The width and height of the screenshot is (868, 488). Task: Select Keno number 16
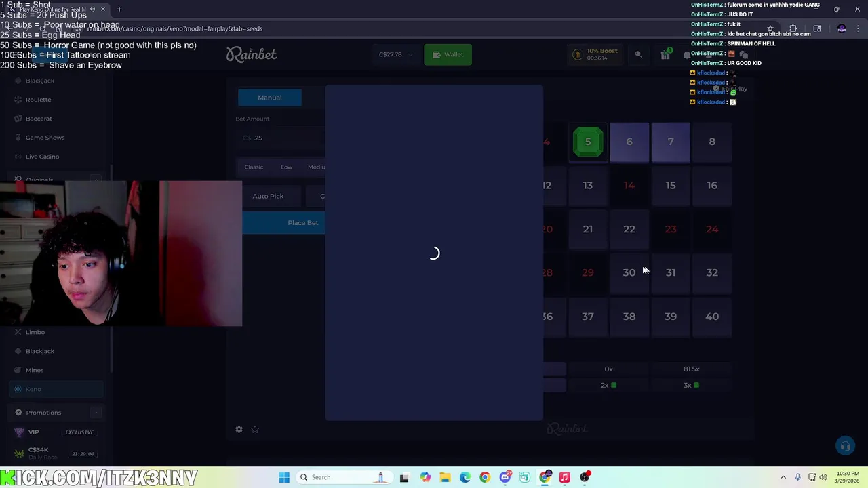[712, 186]
